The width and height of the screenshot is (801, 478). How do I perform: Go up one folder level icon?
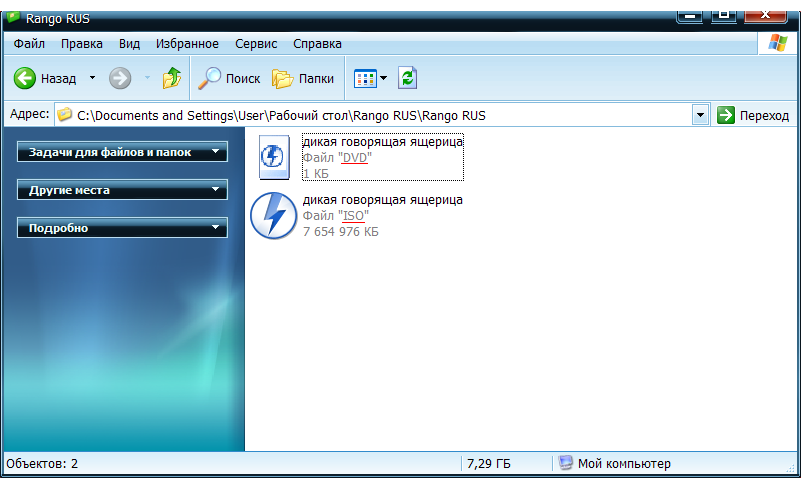point(172,78)
